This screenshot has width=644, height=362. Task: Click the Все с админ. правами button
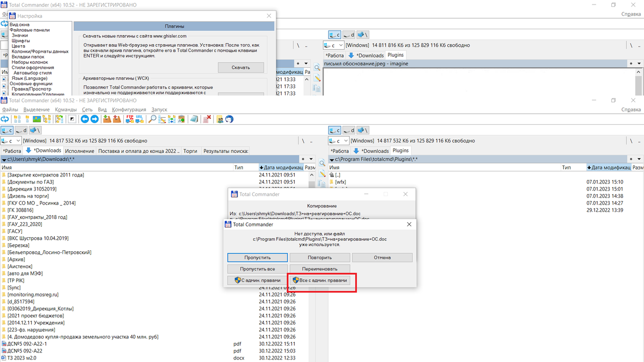[320, 281]
